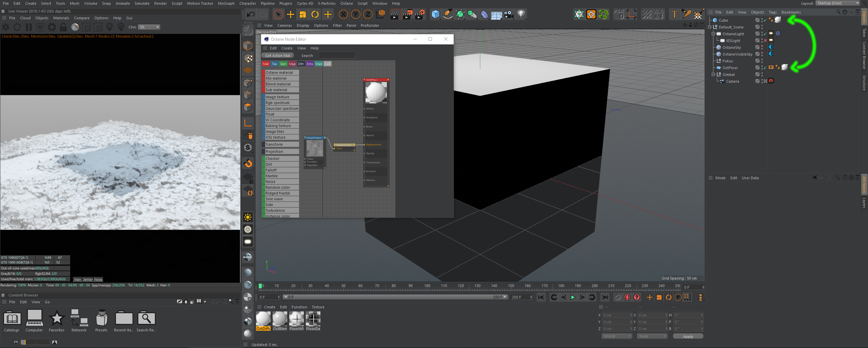Click the Live Viewer settings gear icon
Screen dimensions: 868x348
pos(52,27)
